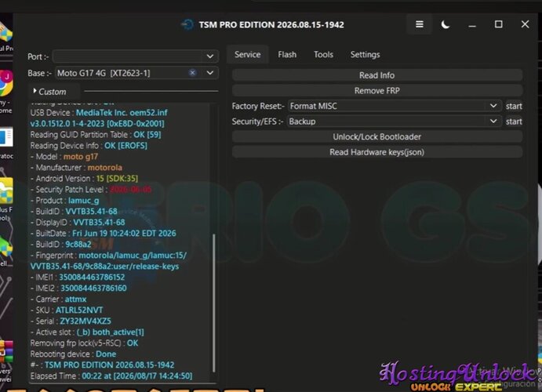Open the Security/EFS Backup dropdown
The height and width of the screenshot is (392, 542).
tap(395, 122)
